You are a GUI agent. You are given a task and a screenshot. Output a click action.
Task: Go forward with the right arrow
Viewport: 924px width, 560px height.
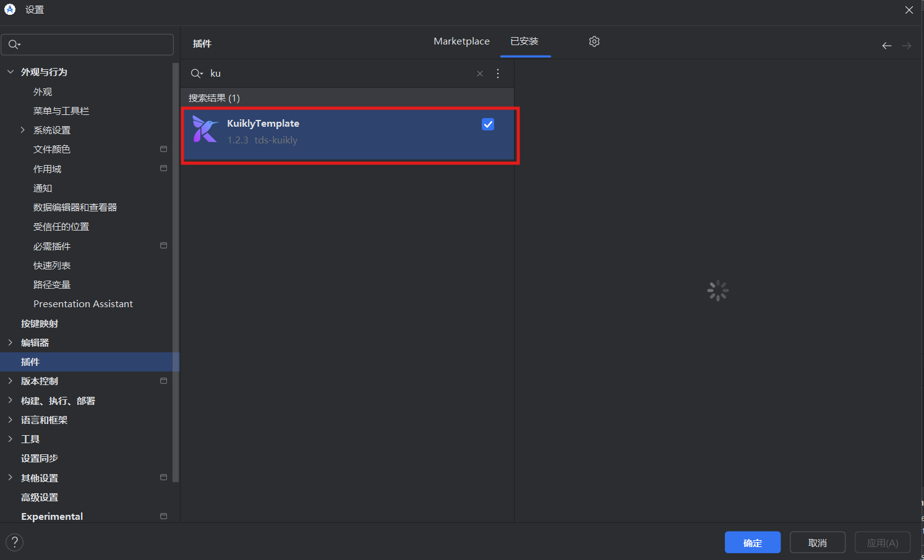907,46
